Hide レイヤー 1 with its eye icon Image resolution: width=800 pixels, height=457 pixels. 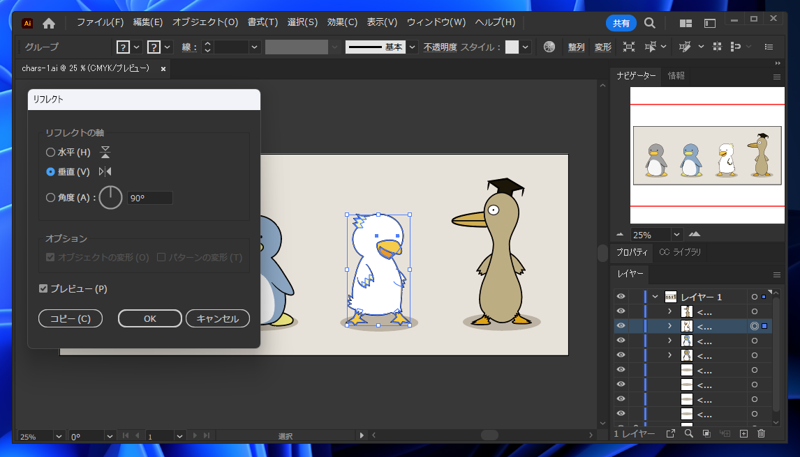[x=620, y=296]
